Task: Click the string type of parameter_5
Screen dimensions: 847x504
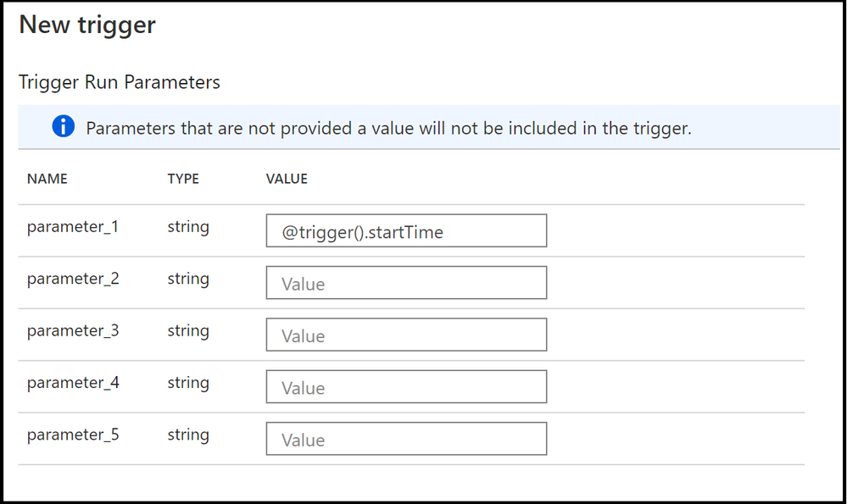Action: (188, 435)
